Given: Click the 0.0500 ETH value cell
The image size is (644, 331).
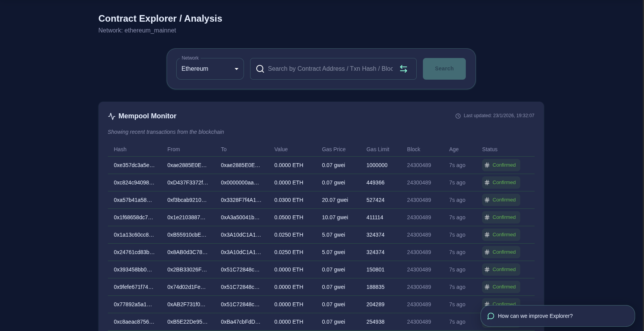Looking at the screenshot, I should click(x=289, y=217).
